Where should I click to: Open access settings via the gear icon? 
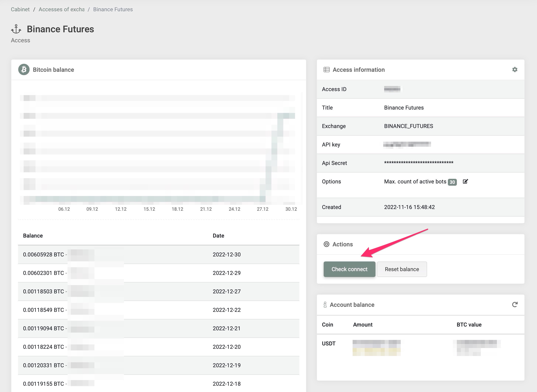(x=515, y=69)
